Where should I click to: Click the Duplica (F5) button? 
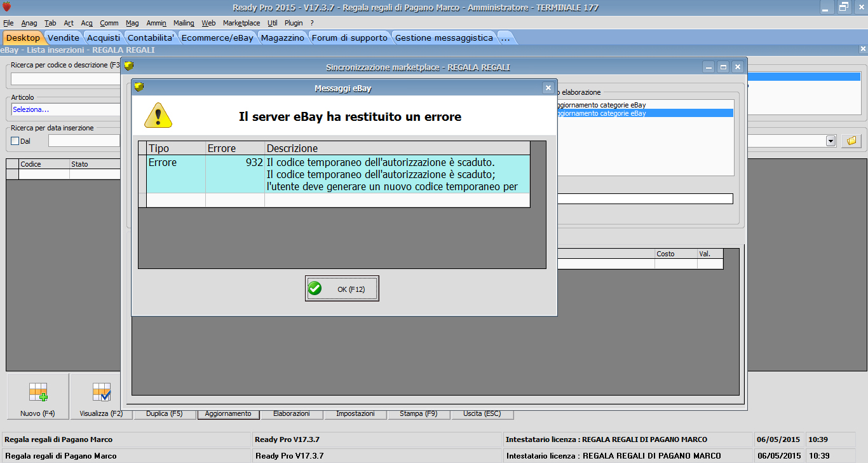click(x=165, y=413)
